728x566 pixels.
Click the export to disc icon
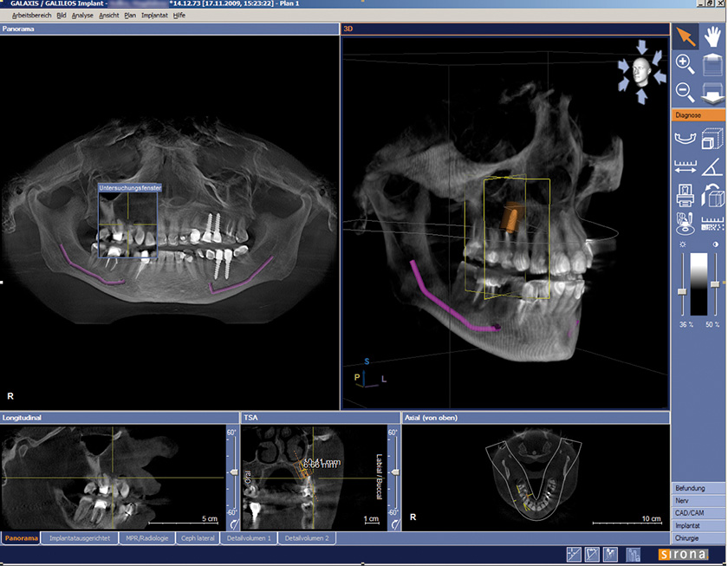(686, 224)
